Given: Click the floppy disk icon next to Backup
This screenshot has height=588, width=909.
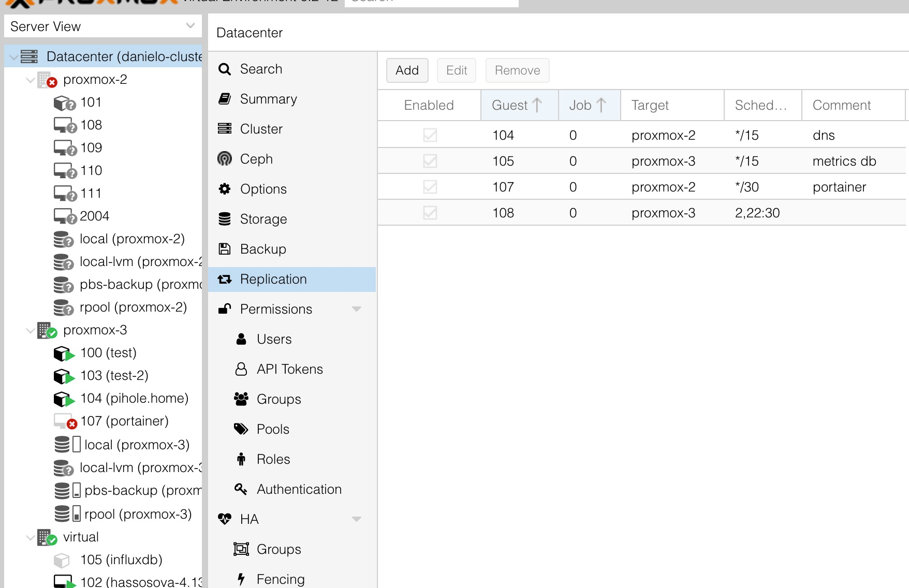Looking at the screenshot, I should pos(225,249).
